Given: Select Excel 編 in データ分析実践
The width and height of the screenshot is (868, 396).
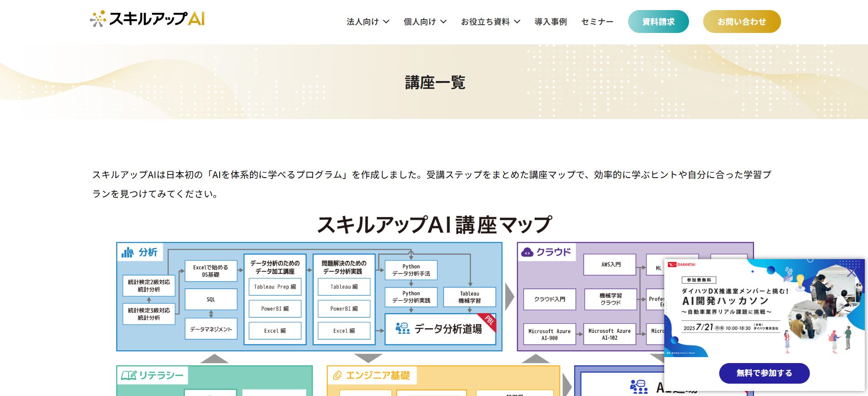Looking at the screenshot, I should pyautogui.click(x=344, y=331).
